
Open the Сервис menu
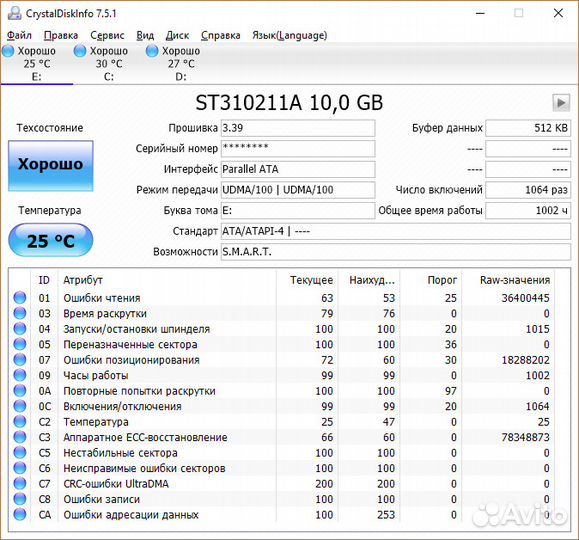[107, 35]
